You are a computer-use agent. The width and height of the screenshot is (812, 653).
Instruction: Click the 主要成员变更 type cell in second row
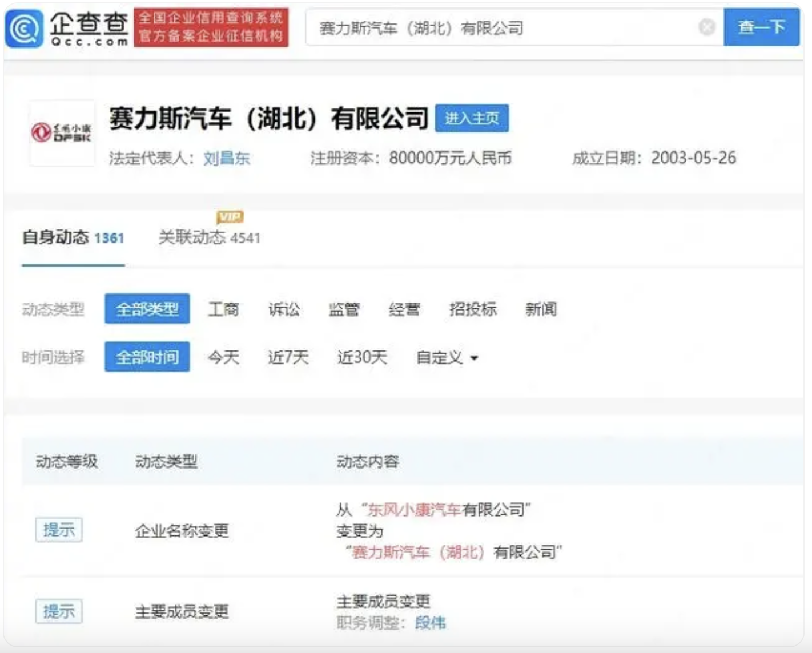182,612
